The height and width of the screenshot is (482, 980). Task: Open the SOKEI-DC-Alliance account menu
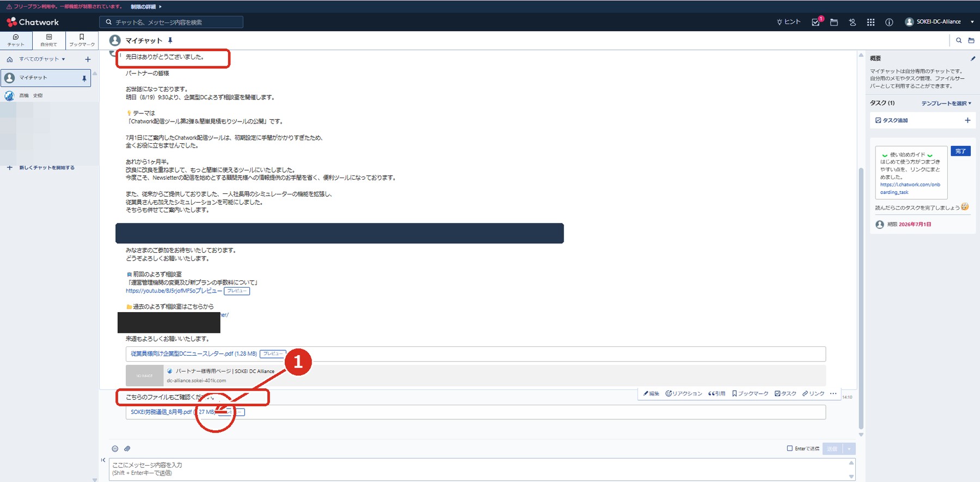(939, 22)
